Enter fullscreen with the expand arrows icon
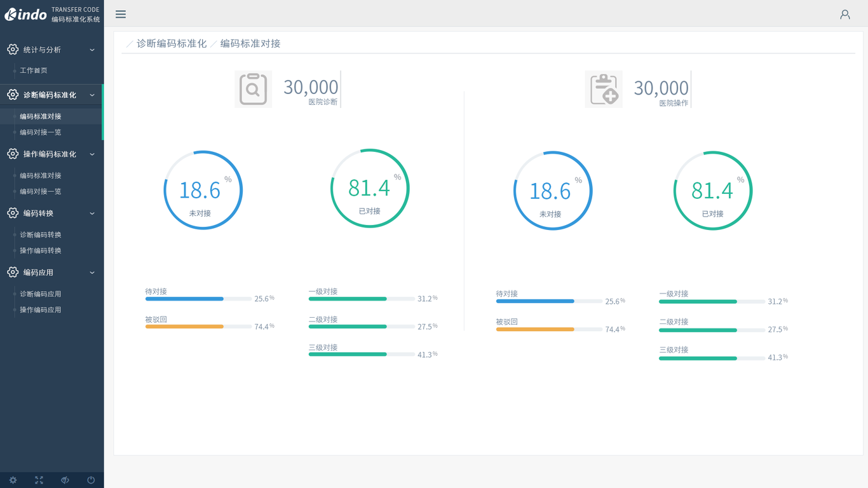The height and width of the screenshot is (488, 868). click(39, 480)
